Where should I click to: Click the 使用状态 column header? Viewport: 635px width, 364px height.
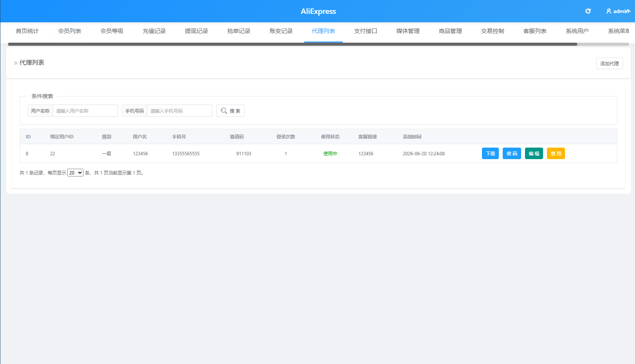coord(330,137)
